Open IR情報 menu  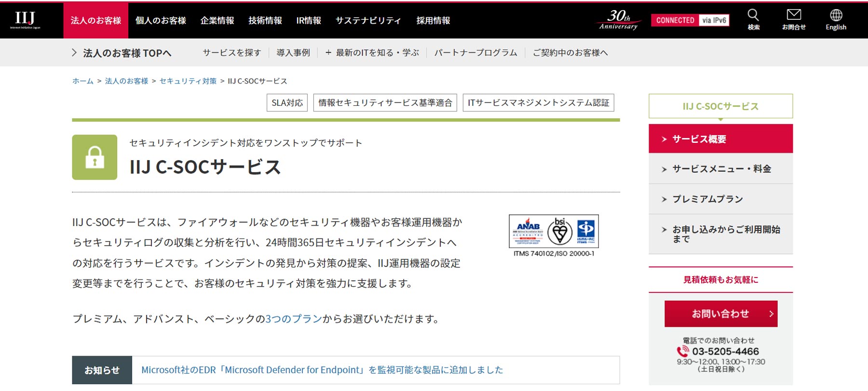click(x=309, y=20)
